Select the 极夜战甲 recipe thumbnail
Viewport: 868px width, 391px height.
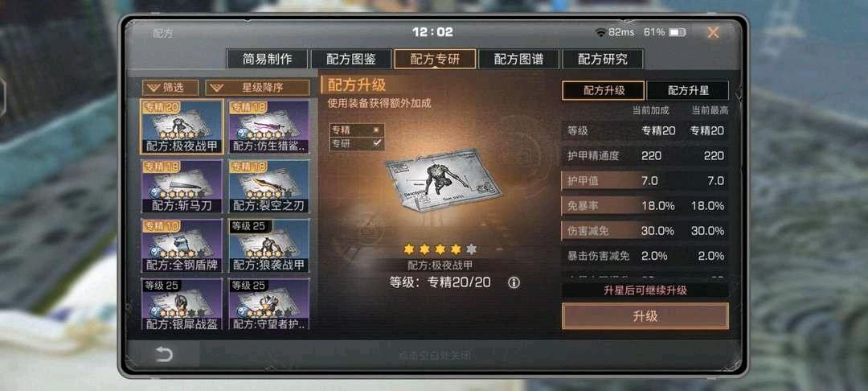tap(182, 127)
